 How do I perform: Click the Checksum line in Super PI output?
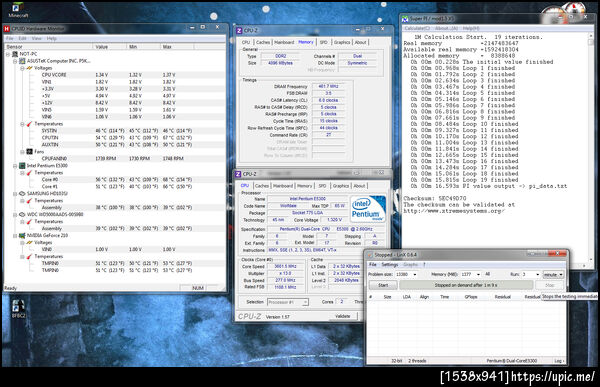435,199
